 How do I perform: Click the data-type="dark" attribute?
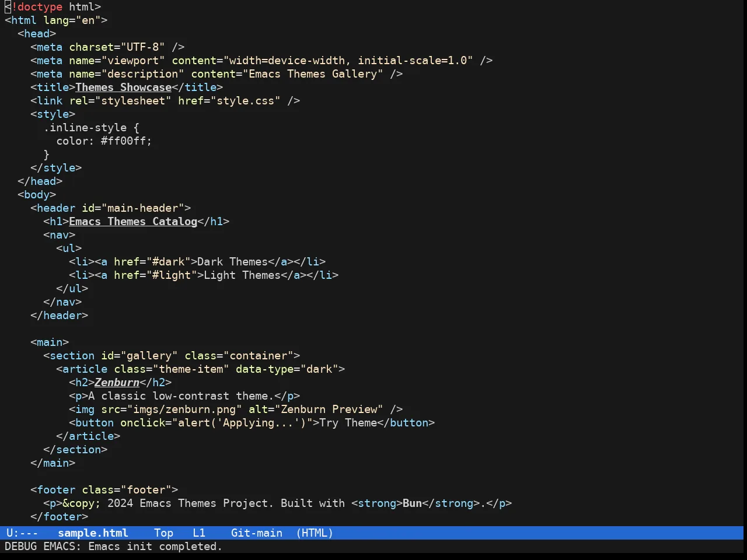(287, 369)
